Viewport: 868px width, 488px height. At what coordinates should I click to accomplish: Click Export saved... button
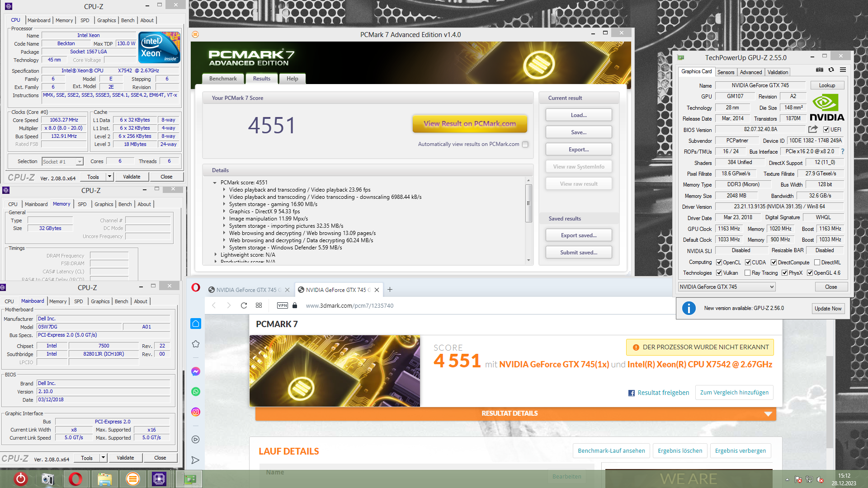(579, 235)
